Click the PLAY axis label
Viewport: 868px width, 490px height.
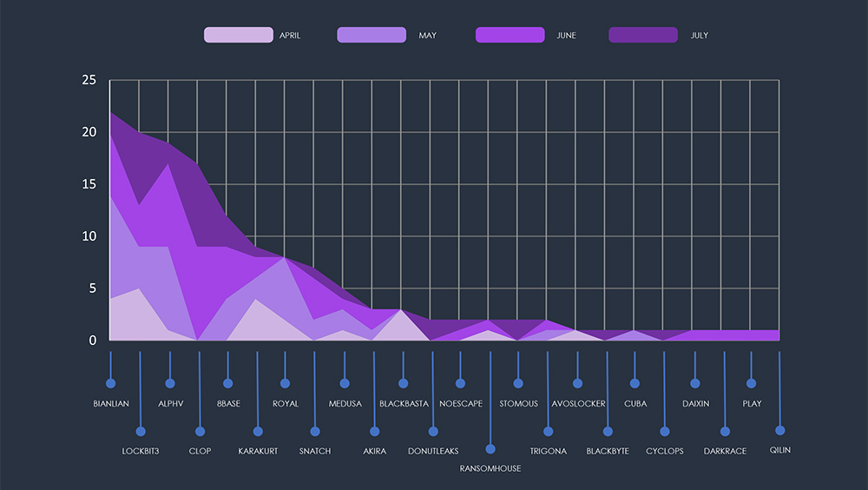pyautogui.click(x=751, y=403)
